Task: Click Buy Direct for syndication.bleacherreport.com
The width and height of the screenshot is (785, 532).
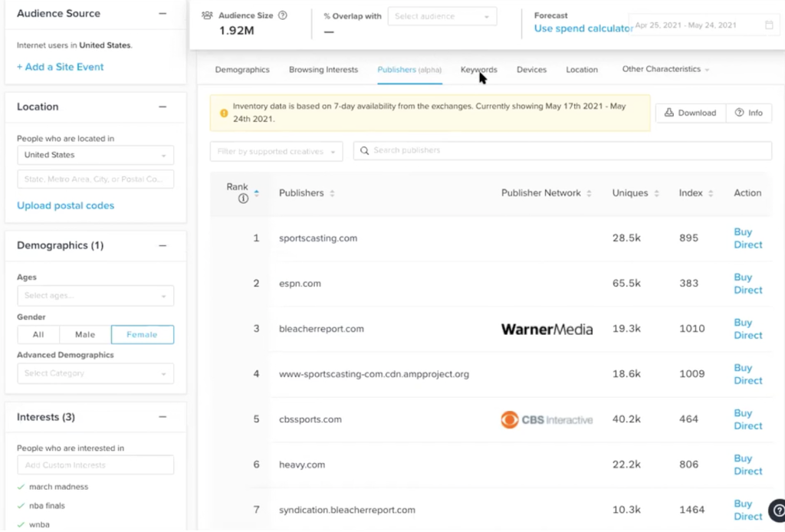Action: 748,511
